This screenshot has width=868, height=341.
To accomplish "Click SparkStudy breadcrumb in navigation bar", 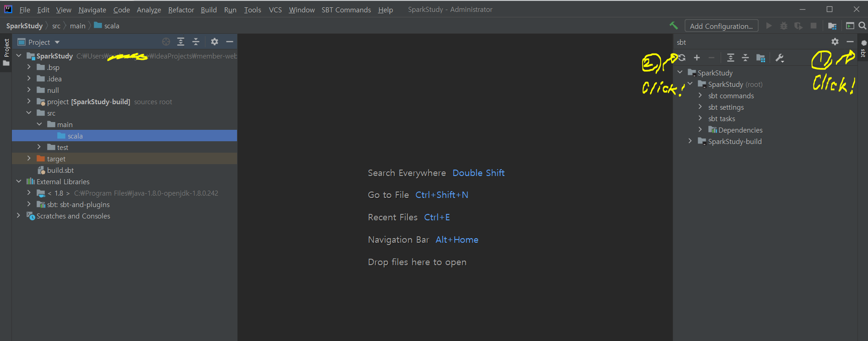I will tap(24, 26).
